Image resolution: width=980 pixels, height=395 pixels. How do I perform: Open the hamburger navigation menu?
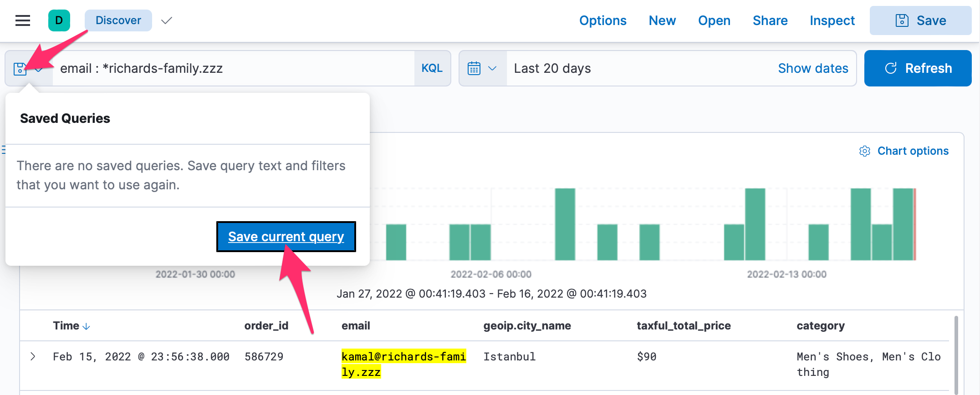[x=22, y=20]
